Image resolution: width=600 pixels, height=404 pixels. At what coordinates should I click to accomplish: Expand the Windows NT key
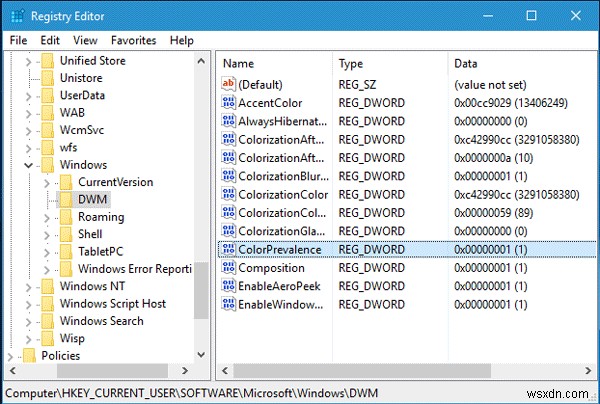pyautogui.click(x=28, y=287)
